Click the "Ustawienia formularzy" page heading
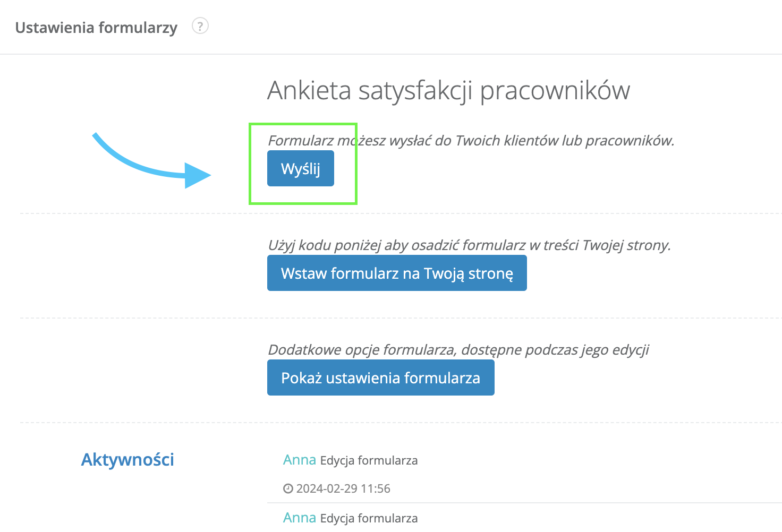The width and height of the screenshot is (782, 532). pyautogui.click(x=97, y=28)
